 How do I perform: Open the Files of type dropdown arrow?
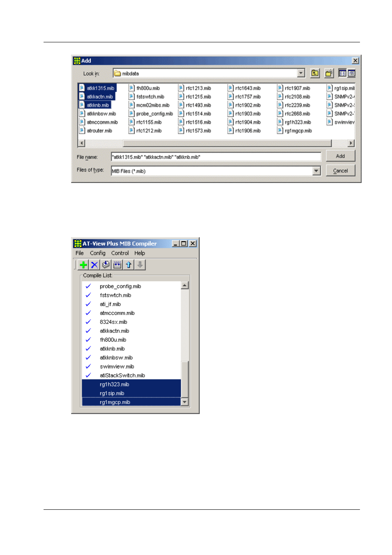click(x=316, y=171)
